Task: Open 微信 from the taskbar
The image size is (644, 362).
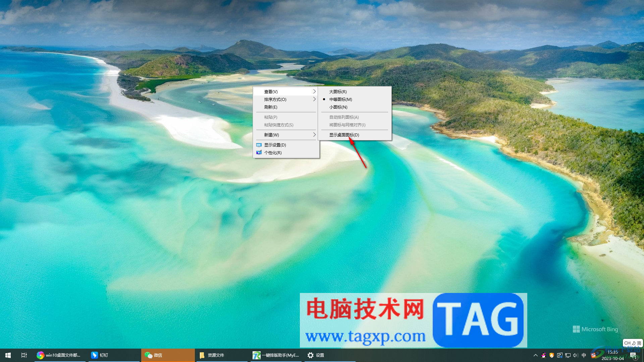Action: 154,355
